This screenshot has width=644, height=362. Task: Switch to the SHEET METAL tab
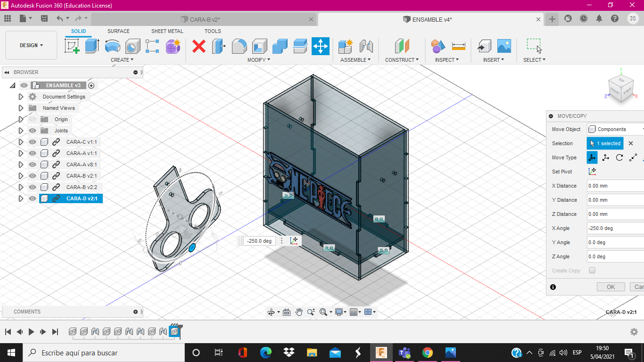click(167, 31)
